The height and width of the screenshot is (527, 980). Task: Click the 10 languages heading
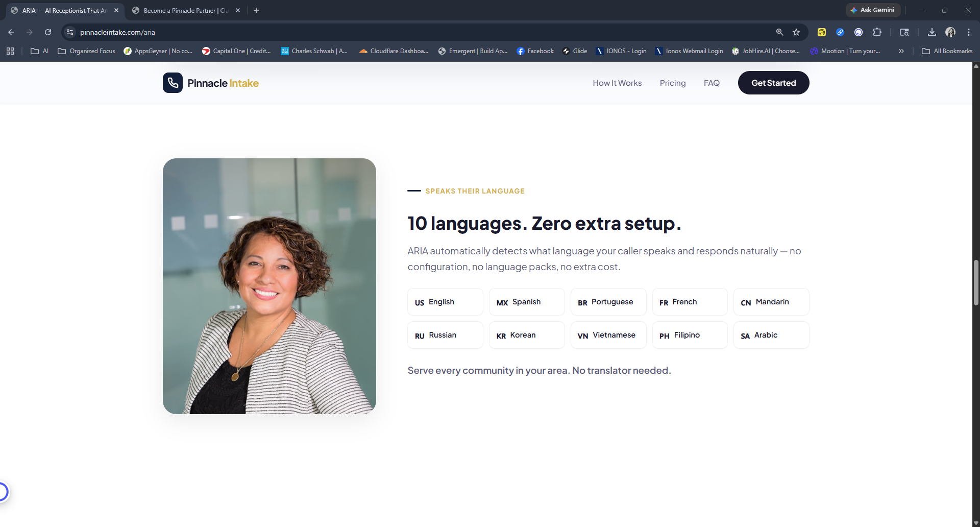click(544, 224)
